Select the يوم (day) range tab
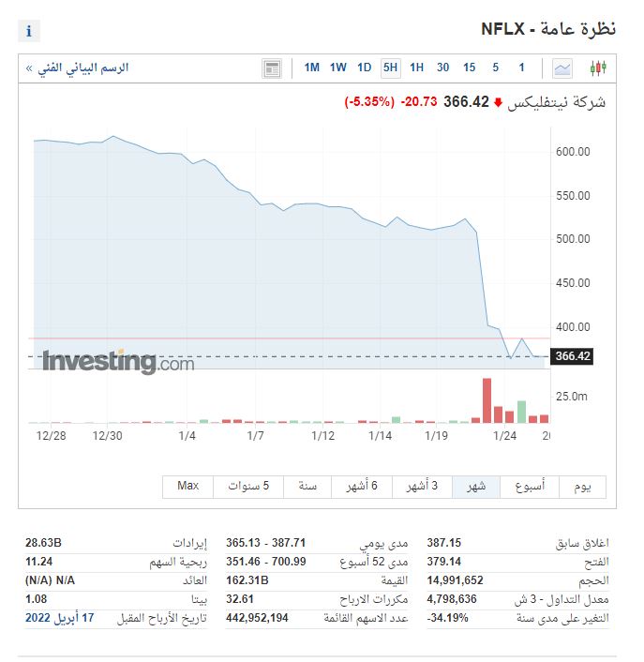 tap(582, 486)
